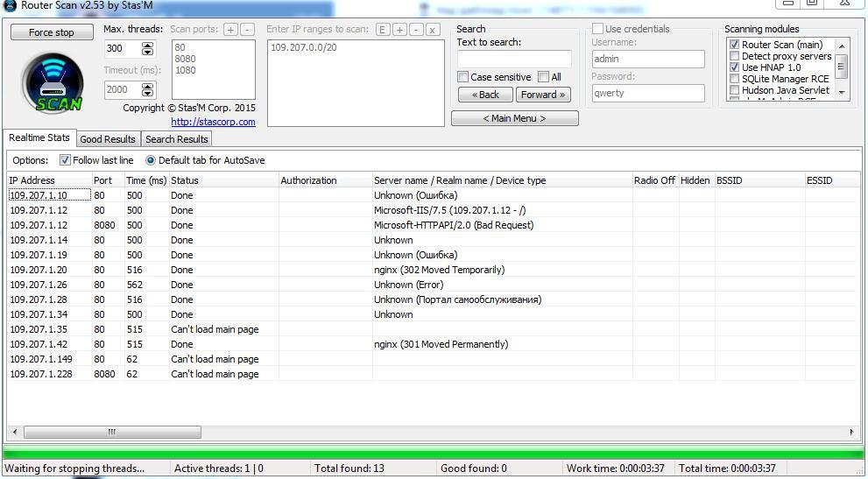868x479 pixels.
Task: Remove a scan port with the minus button
Action: pyautogui.click(x=248, y=30)
